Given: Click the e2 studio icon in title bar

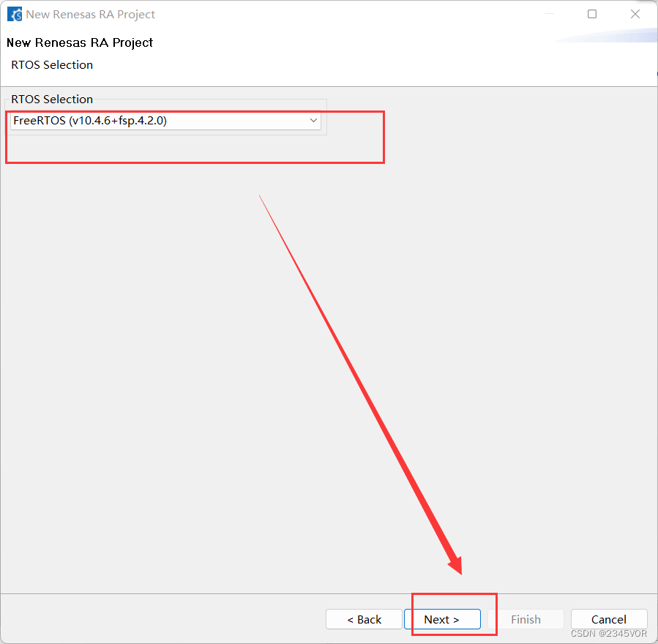Looking at the screenshot, I should click(14, 14).
